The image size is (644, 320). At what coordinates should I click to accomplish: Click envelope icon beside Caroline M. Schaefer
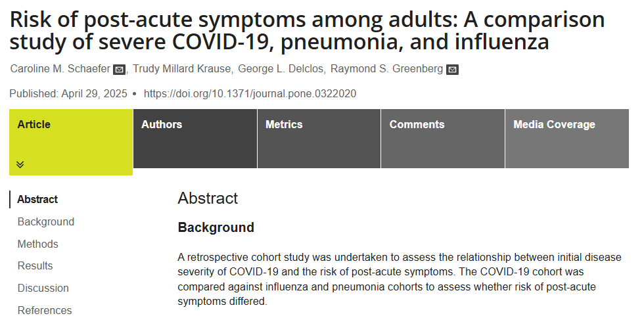[x=119, y=70]
